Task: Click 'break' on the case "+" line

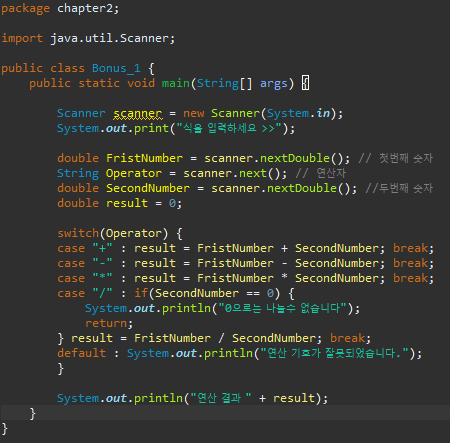Action: click(411, 248)
